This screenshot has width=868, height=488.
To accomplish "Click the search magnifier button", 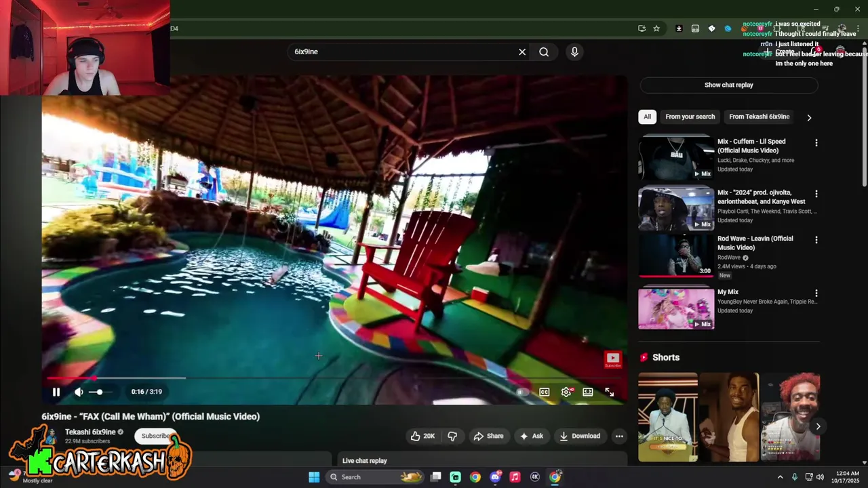I will click(544, 52).
